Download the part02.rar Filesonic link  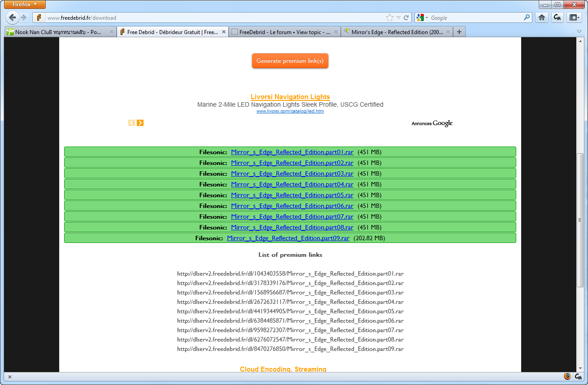point(292,163)
